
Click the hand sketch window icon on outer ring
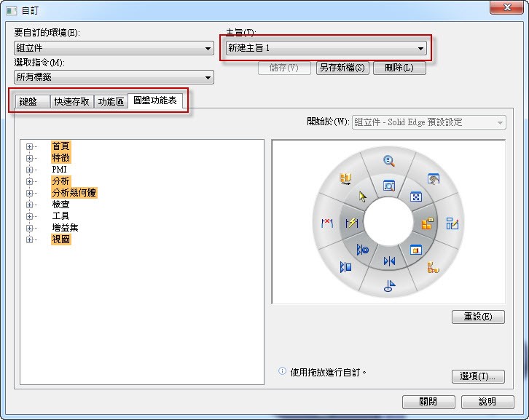pos(434,179)
